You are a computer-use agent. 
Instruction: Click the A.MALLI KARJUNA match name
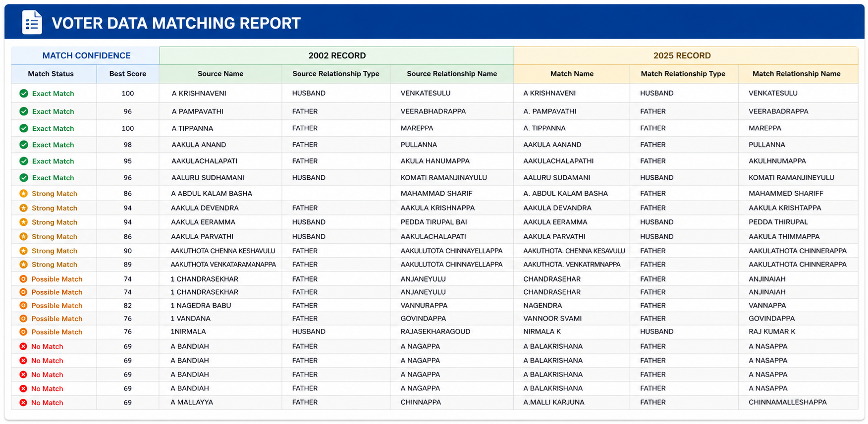[554, 402]
